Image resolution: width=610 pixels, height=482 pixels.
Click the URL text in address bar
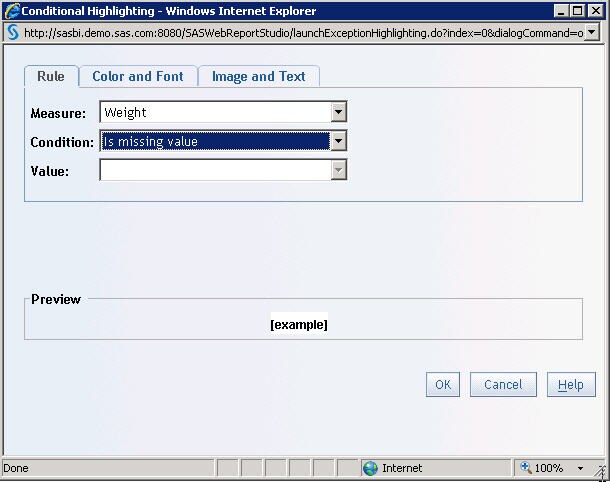pos(300,32)
